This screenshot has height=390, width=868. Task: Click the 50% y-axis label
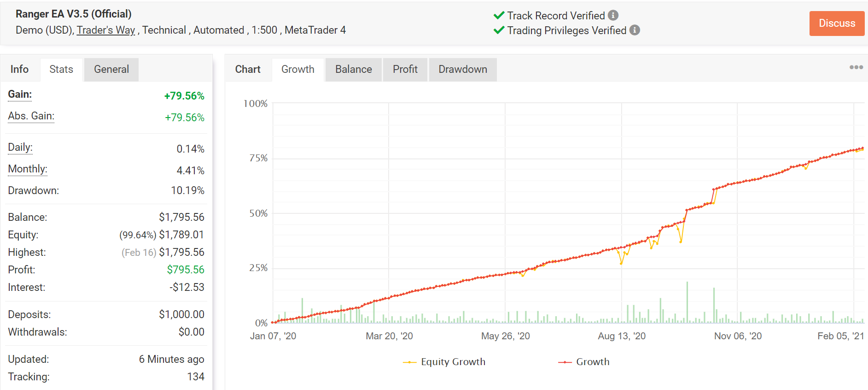click(258, 213)
